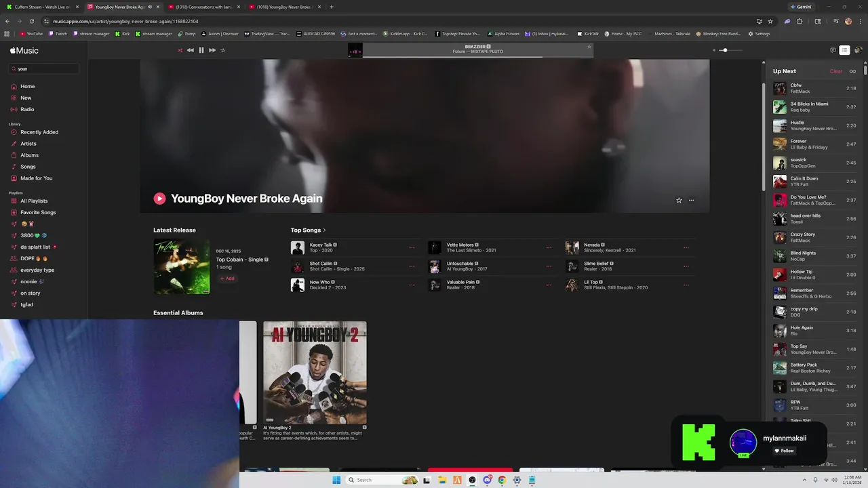Skip to the previous track
The height and width of the screenshot is (488, 868).
191,50
